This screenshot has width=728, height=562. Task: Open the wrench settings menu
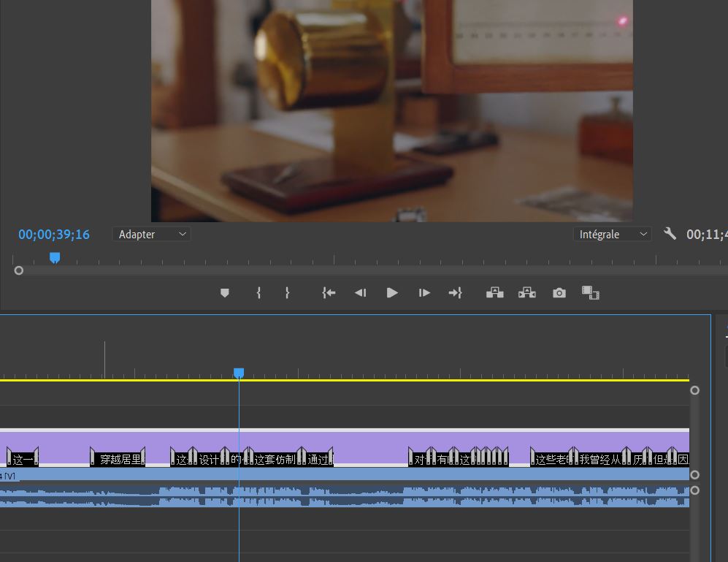click(x=670, y=234)
